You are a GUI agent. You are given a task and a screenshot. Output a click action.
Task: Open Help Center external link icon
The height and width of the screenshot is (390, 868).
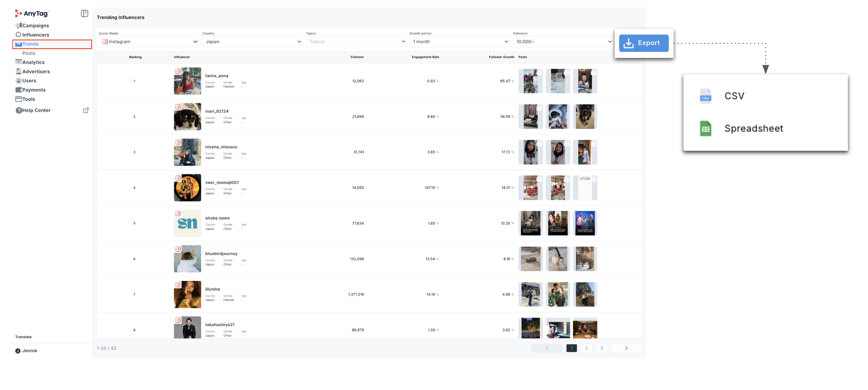86,110
